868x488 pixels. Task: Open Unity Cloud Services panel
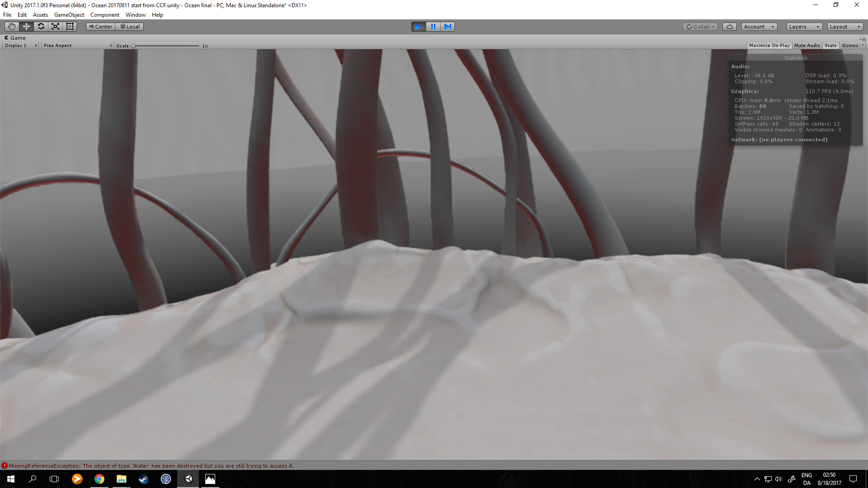[730, 26]
